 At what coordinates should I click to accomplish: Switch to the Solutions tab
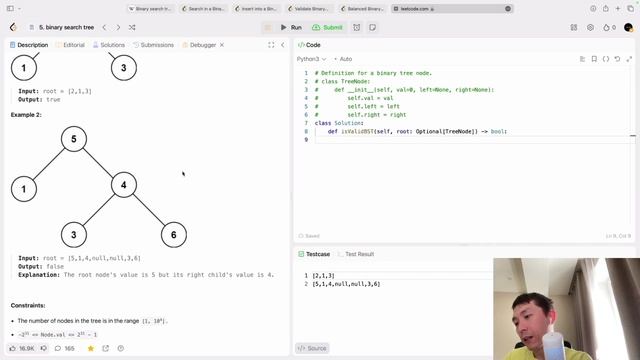(x=109, y=45)
